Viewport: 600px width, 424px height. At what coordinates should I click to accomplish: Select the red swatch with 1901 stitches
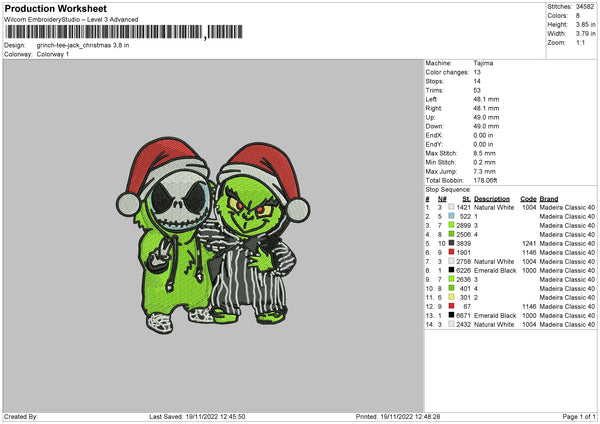[452, 252]
